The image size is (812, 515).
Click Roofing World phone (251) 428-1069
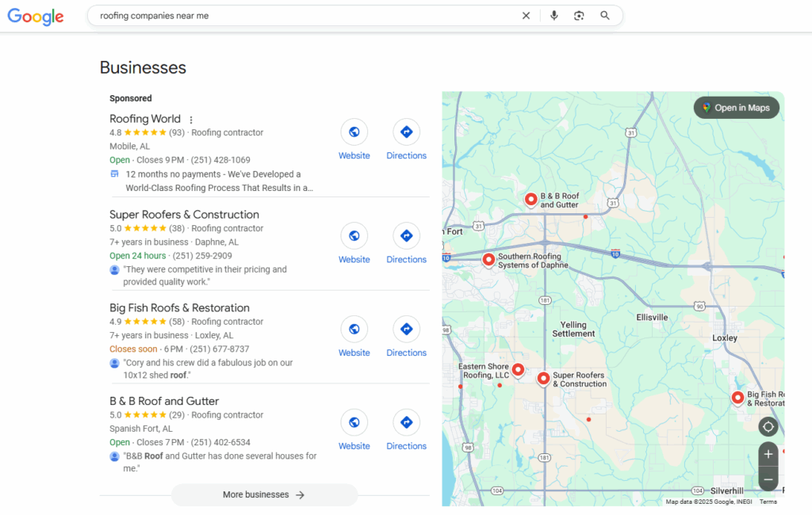pyautogui.click(x=220, y=160)
